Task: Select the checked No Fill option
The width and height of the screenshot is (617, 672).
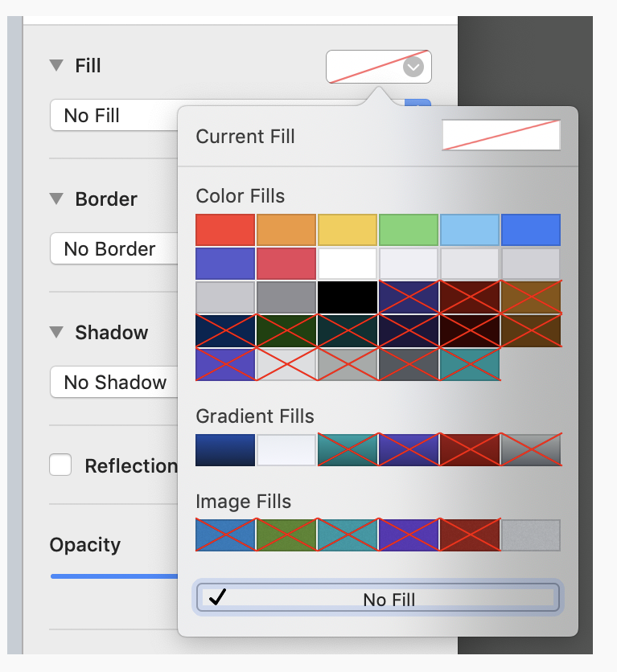Action: tap(378, 599)
